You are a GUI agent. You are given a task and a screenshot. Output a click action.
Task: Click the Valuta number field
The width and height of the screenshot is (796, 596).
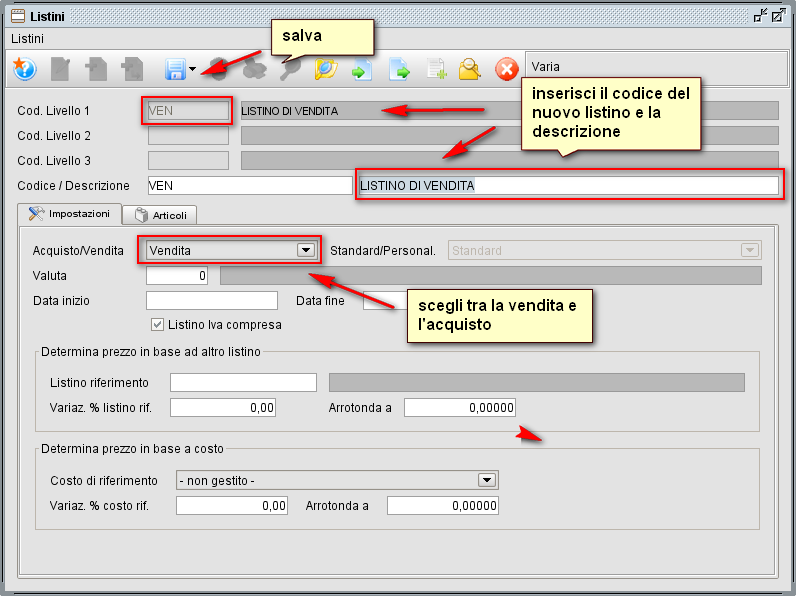177,276
